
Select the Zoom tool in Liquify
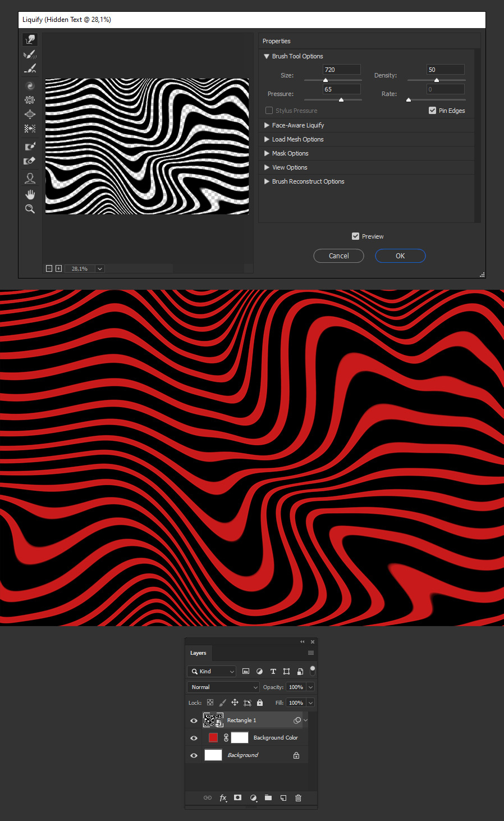point(30,209)
